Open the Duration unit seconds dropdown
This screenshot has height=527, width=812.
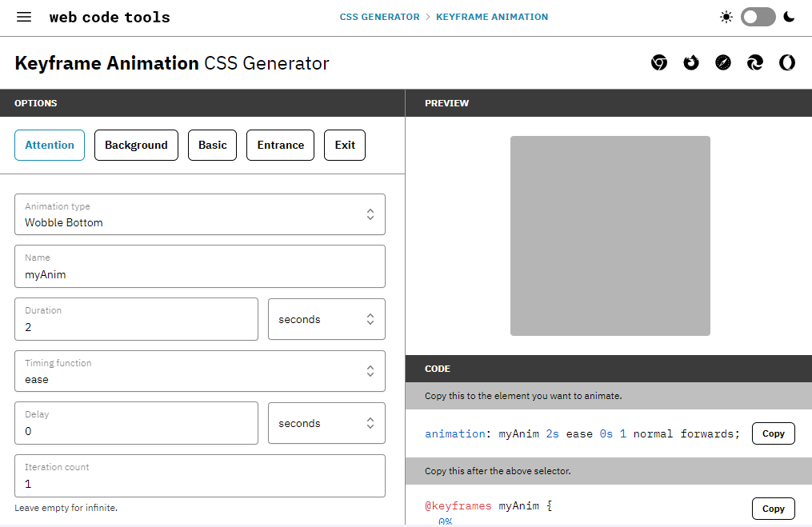[x=326, y=319]
